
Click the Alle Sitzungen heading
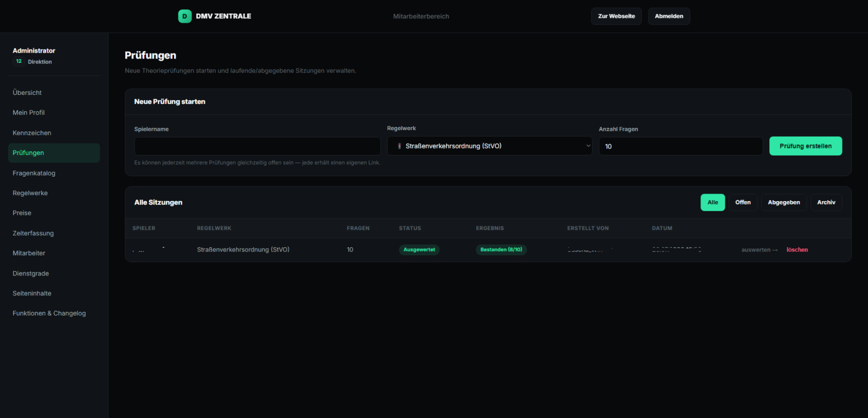(x=158, y=202)
